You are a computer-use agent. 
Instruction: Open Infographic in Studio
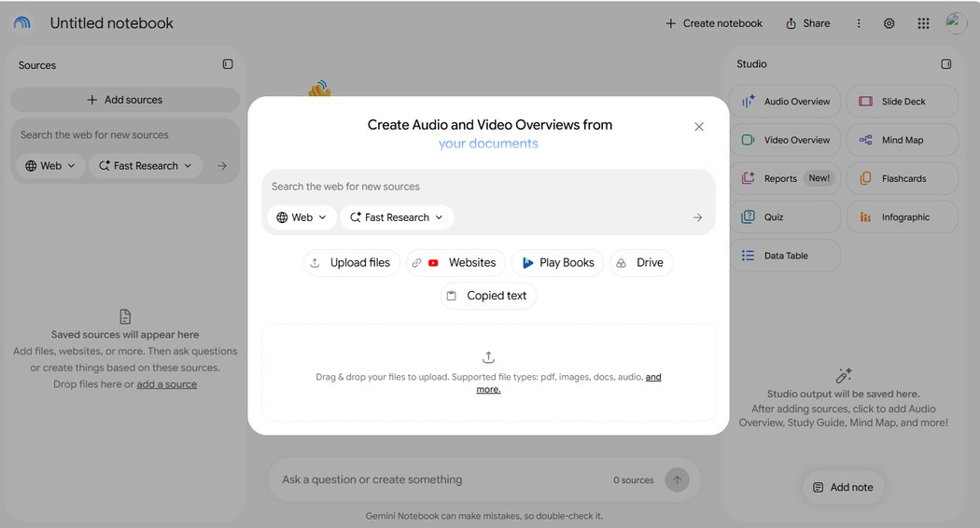pos(903,216)
